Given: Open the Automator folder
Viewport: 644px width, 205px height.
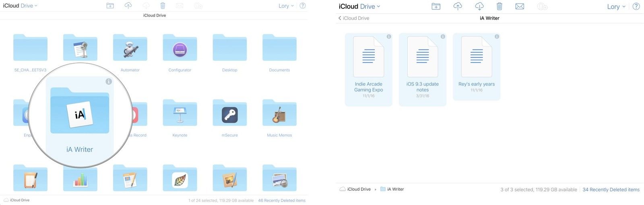Looking at the screenshot, I should 130,48.
